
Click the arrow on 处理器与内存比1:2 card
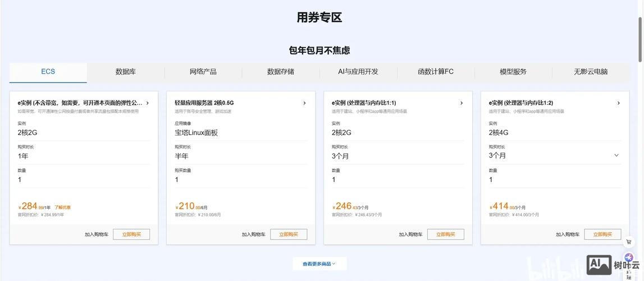click(619, 103)
